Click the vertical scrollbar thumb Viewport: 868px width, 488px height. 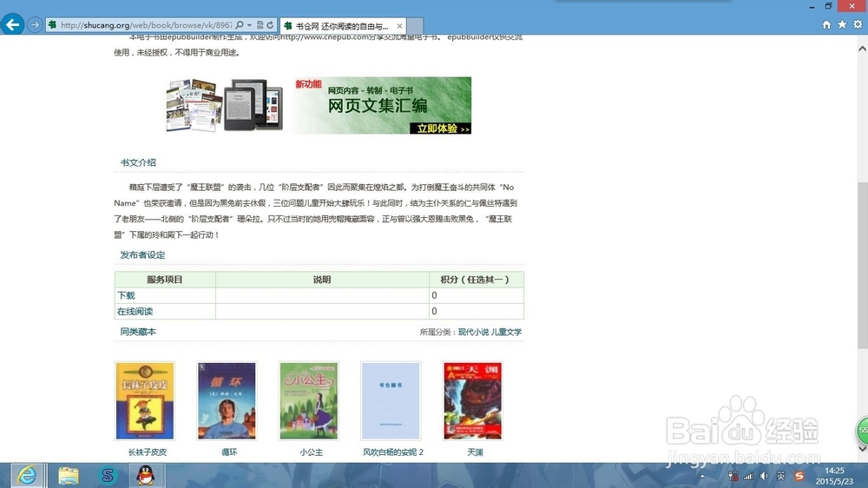click(x=863, y=266)
